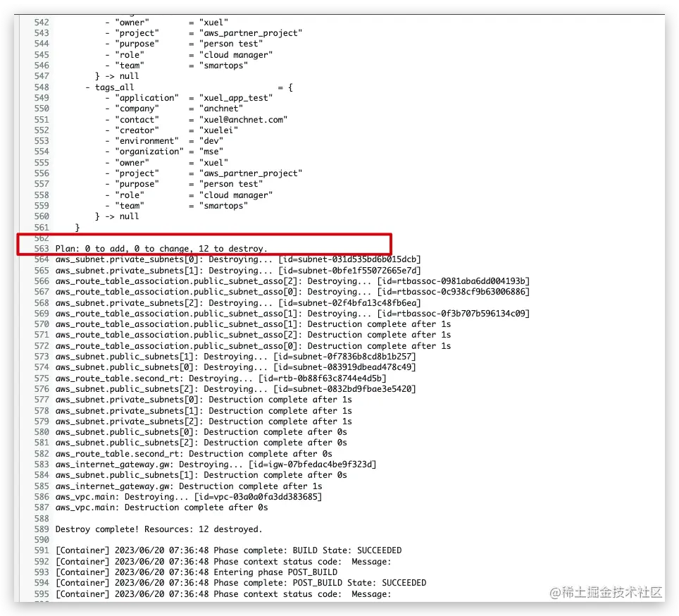The width and height of the screenshot is (679, 616).
Task: Select line 585 internet gateway Destruction complete
Action: click(188, 486)
